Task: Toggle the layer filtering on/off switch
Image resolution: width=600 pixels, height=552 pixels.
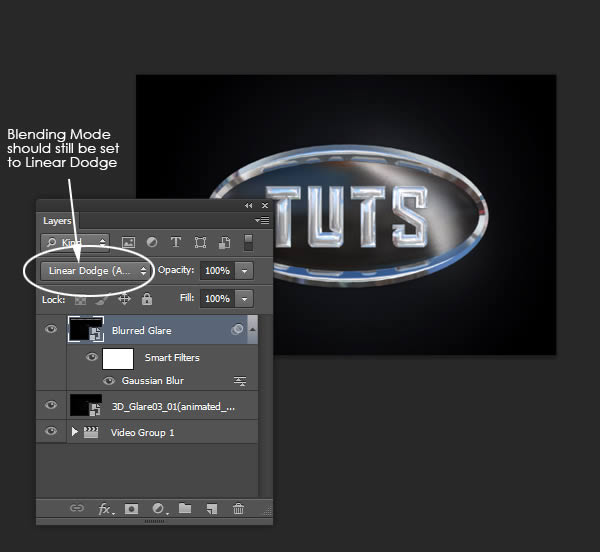Action: [x=248, y=243]
